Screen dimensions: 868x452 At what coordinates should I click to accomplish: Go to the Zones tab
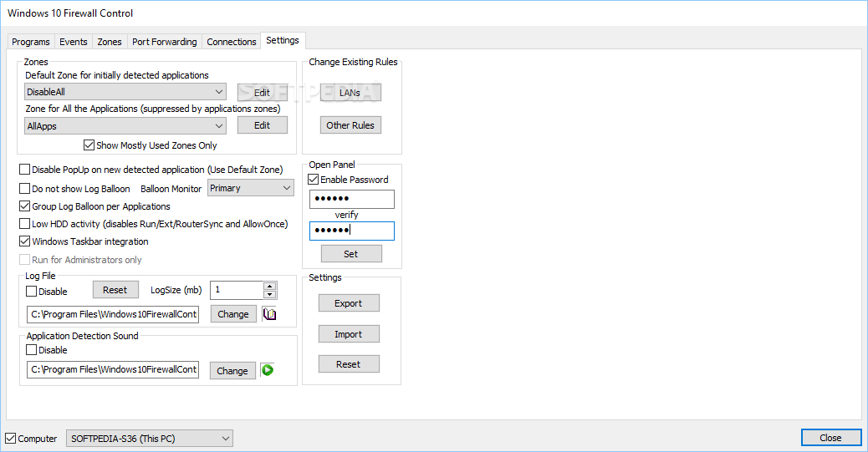tap(110, 42)
